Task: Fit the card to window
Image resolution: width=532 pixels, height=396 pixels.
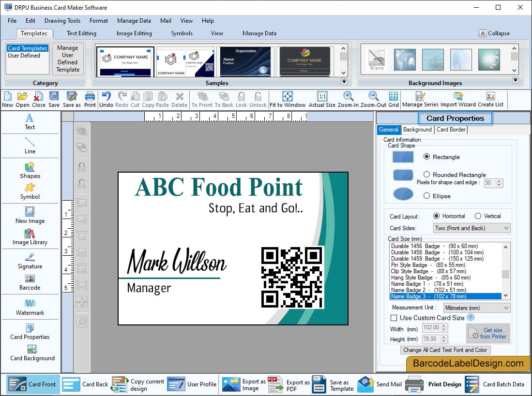Action: tap(288, 100)
